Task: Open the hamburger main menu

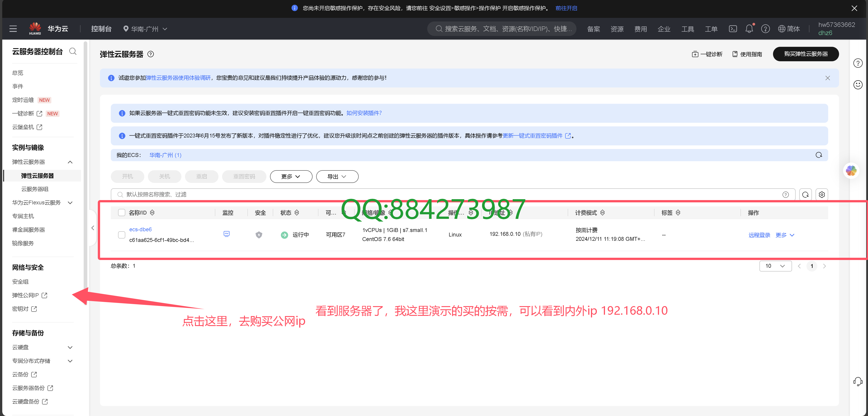Action: click(13, 29)
